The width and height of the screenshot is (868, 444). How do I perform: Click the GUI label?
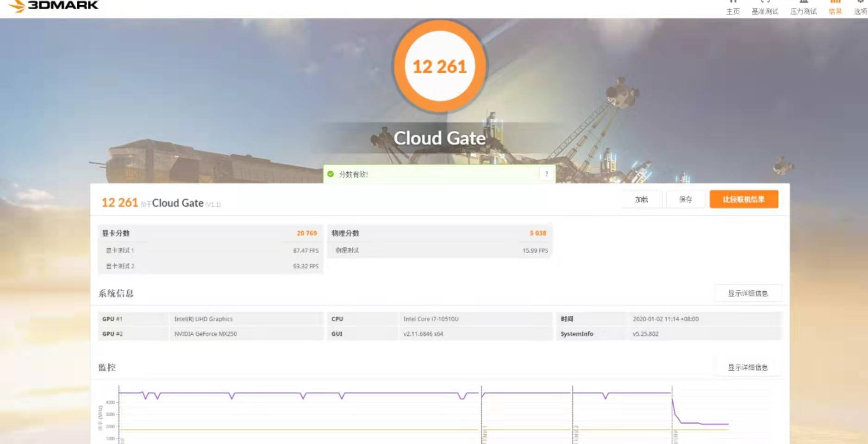[x=337, y=334]
